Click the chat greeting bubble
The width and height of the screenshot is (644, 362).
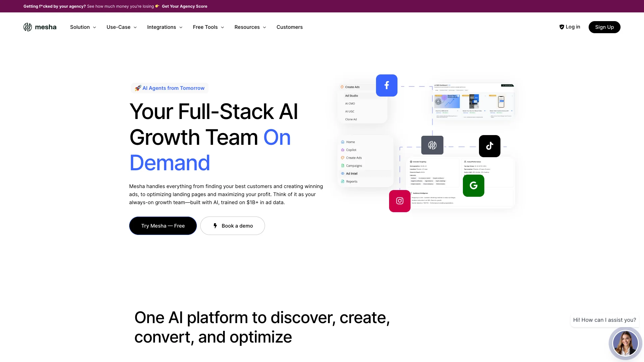pyautogui.click(x=604, y=320)
